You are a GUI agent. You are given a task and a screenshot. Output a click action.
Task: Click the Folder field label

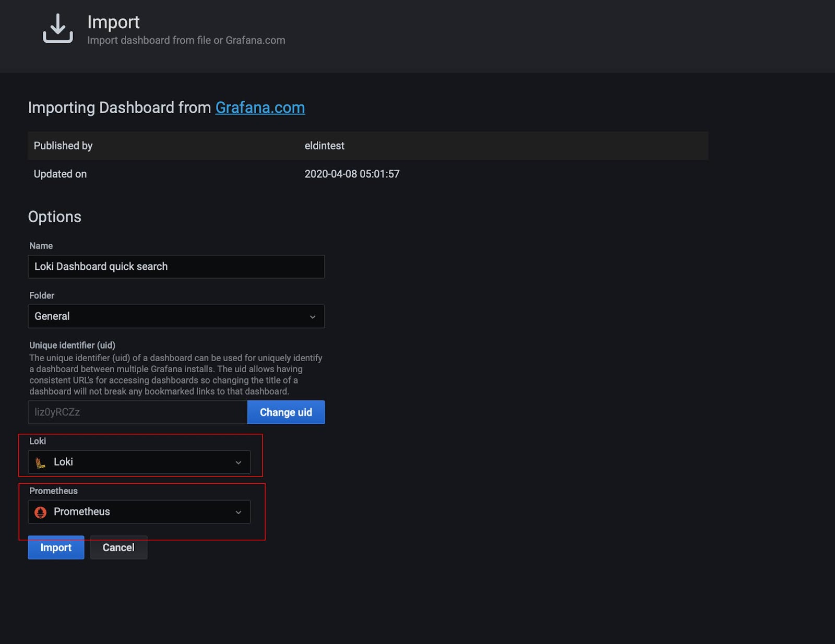[42, 295]
